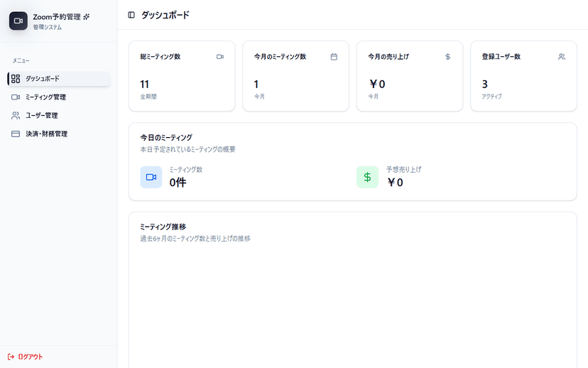The image size is (588, 368).
Task: Click the 過去6ヶ月のミーティング数と売り上げの推移 subtitle
Action: pyautogui.click(x=195, y=239)
